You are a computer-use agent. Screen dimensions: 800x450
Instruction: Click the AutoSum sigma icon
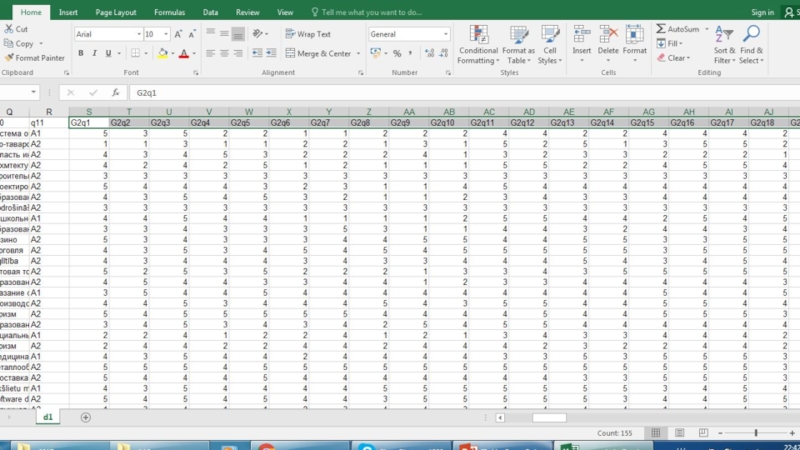[661, 29]
